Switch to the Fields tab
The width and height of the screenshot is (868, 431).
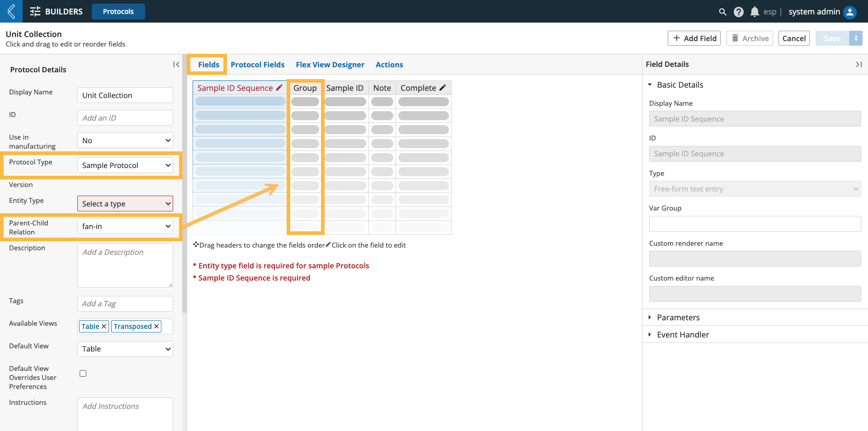208,65
